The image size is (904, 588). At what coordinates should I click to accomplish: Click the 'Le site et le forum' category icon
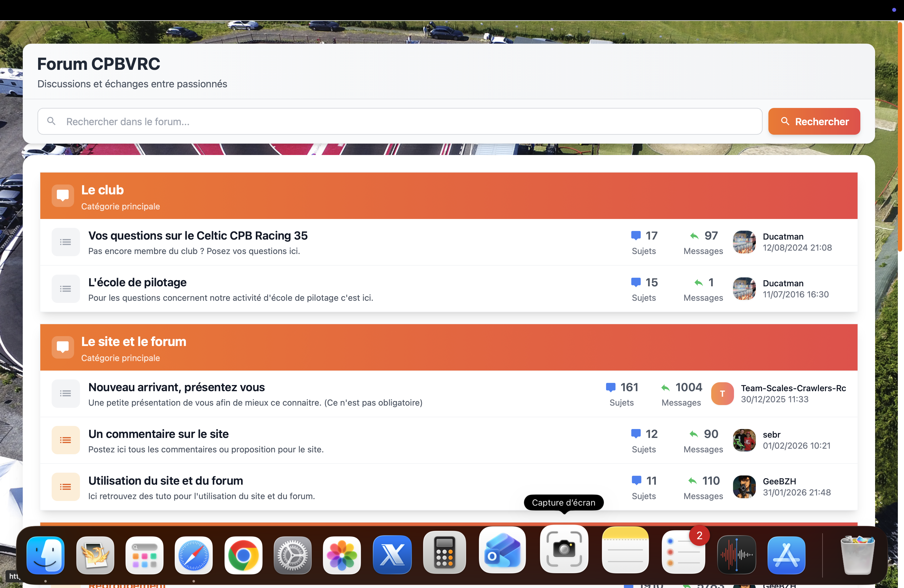click(x=63, y=347)
